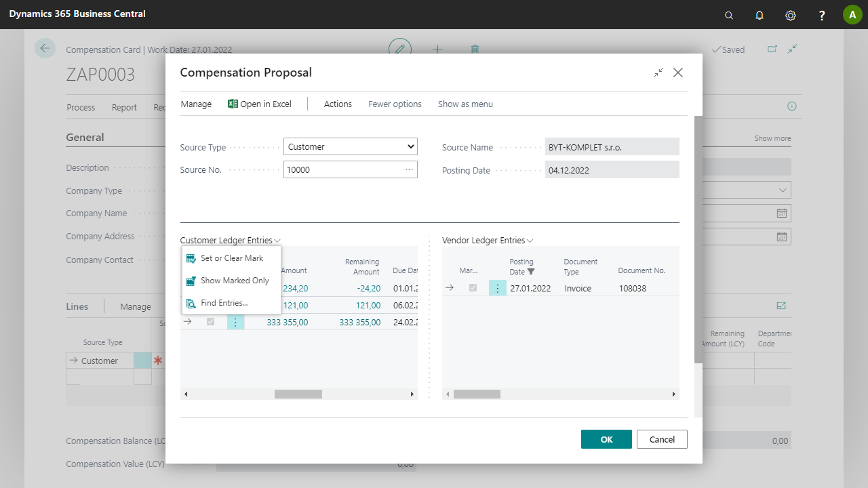Image resolution: width=868 pixels, height=488 pixels.
Task: Toggle the marked checkbox in 27.01.2022 vendor row
Action: click(473, 288)
